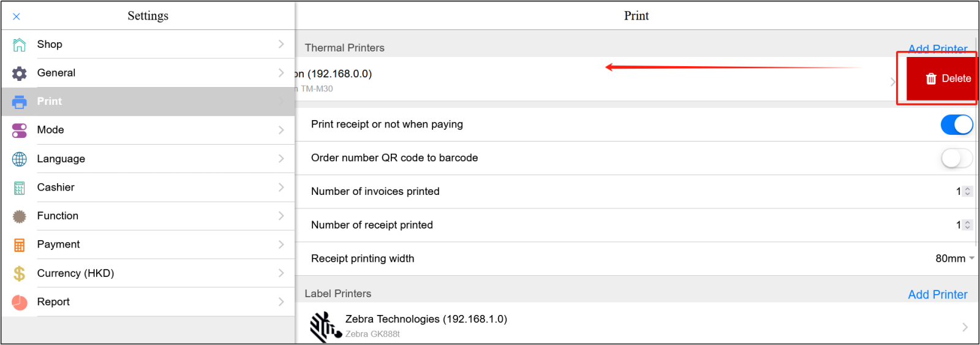The width and height of the screenshot is (980, 345).
Task: Click the General gear icon
Action: coord(20,74)
